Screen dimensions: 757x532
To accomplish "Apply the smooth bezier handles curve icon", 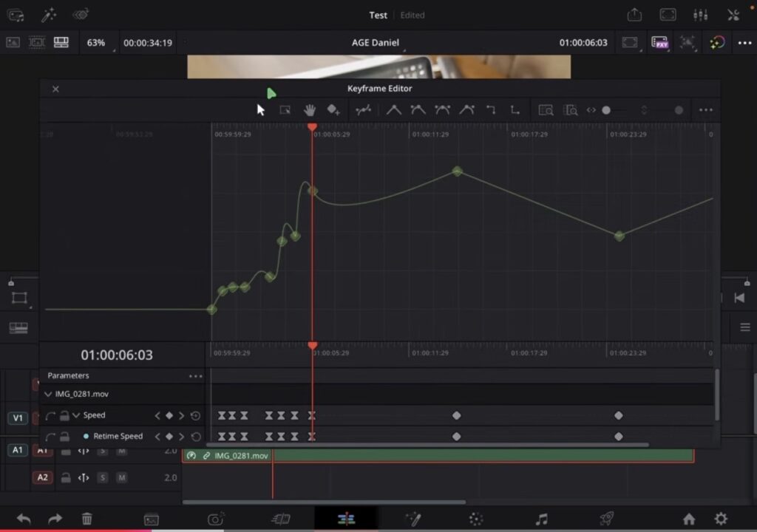I will (x=418, y=110).
